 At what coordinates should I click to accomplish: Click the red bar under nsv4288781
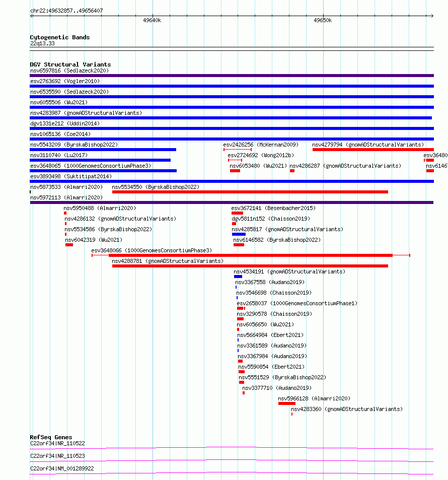coord(250,266)
